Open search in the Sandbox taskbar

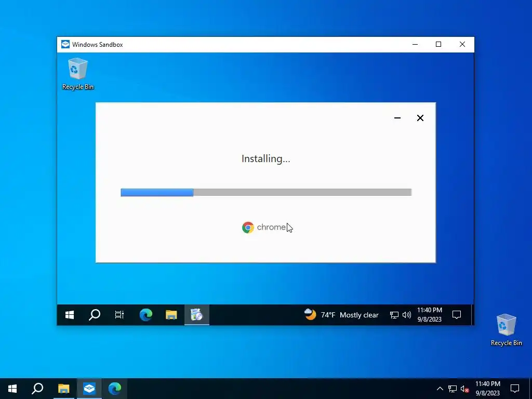pos(95,315)
